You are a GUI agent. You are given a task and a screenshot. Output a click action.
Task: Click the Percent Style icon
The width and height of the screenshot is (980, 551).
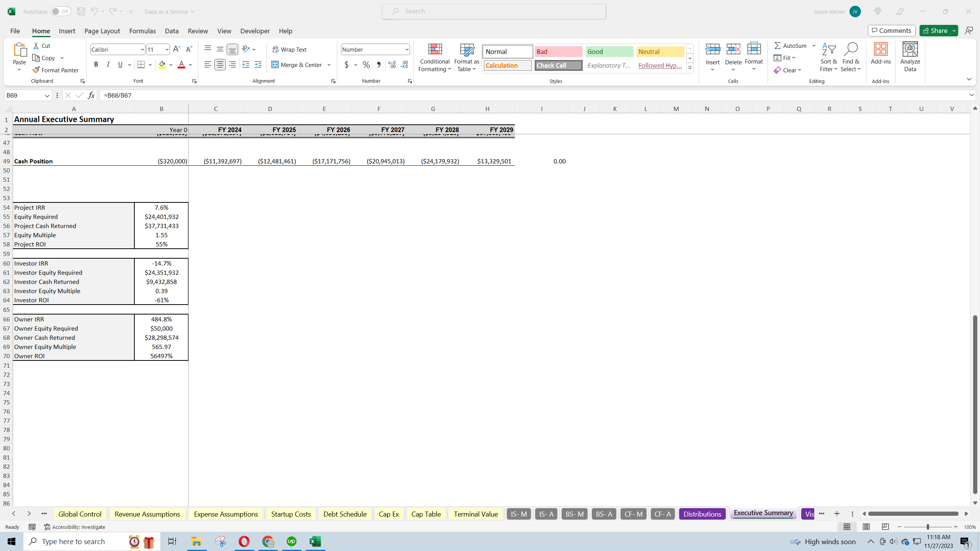click(366, 65)
